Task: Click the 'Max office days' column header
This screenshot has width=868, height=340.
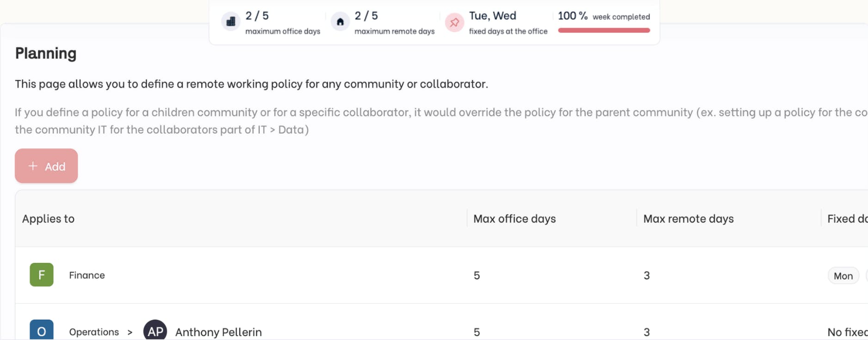Action: click(514, 219)
